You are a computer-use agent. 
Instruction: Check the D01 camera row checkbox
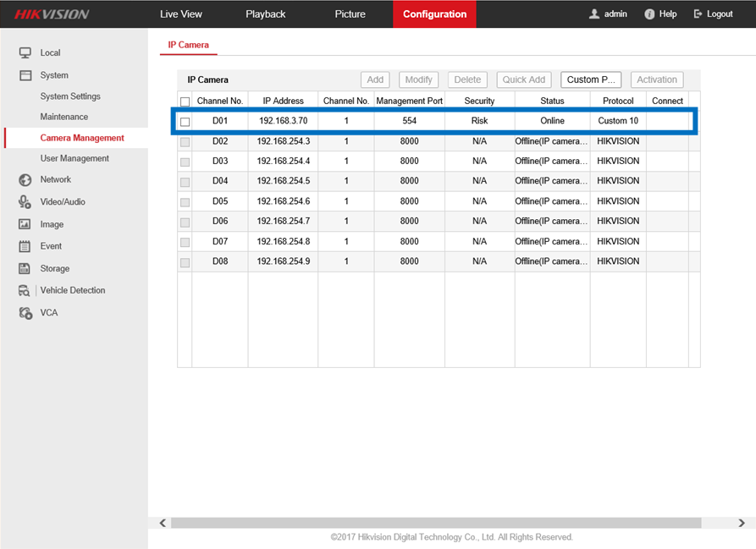pyautogui.click(x=185, y=122)
